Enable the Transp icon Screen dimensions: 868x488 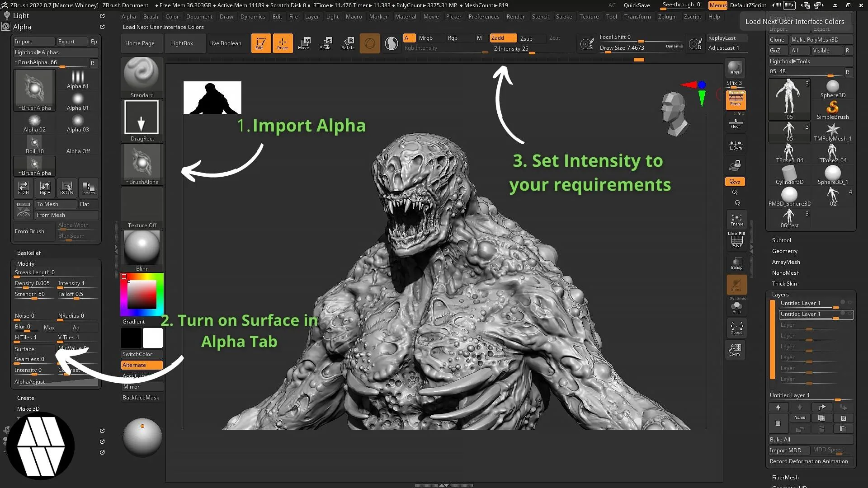[x=736, y=262]
